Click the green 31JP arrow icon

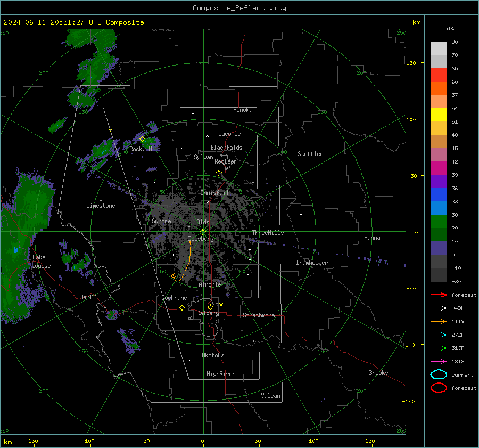[439, 348]
